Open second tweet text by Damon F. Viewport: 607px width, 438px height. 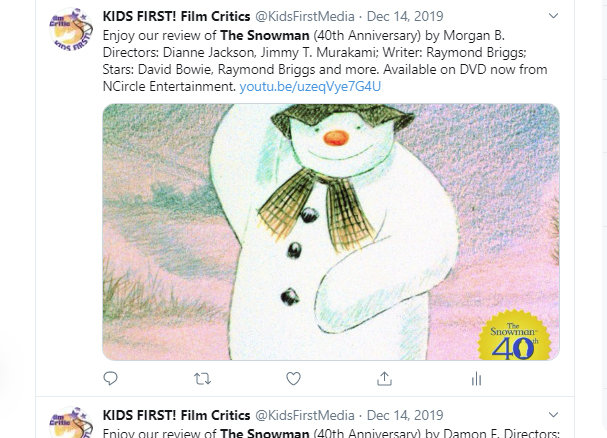(x=331, y=433)
